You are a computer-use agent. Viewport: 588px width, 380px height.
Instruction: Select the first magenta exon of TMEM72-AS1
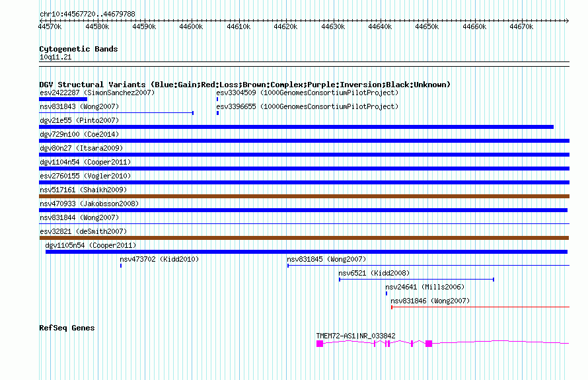(320, 344)
